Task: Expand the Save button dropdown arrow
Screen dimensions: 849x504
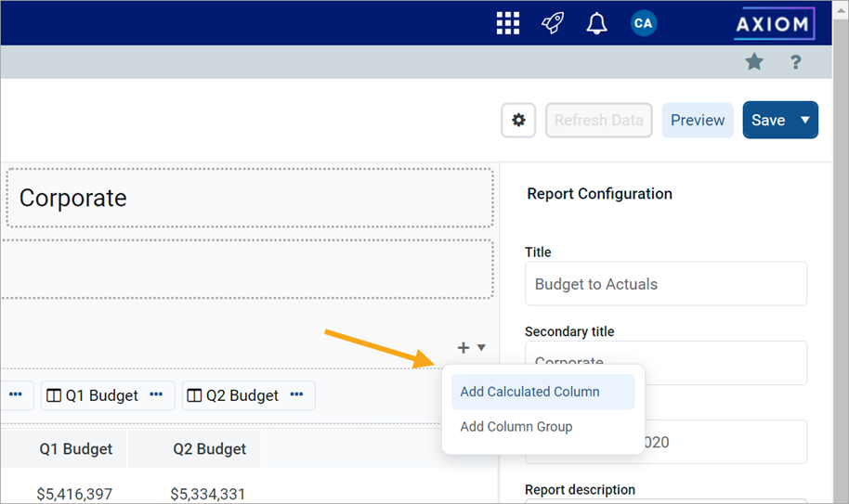Action: pos(805,120)
